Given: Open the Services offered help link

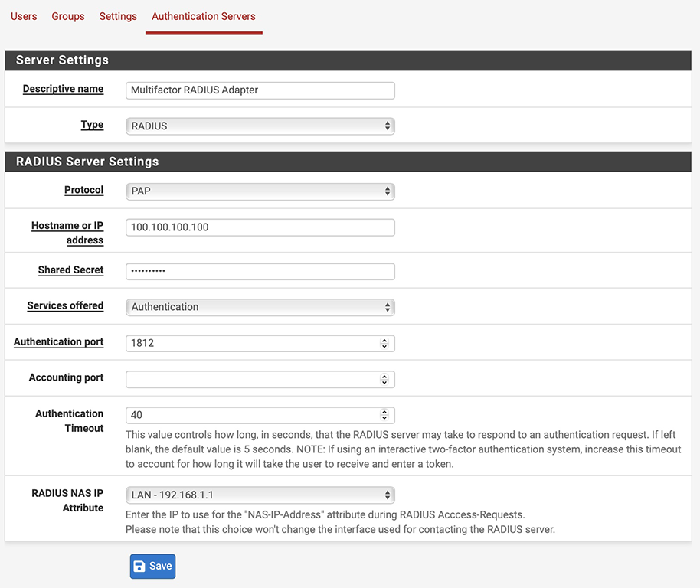Looking at the screenshot, I should pos(65,305).
